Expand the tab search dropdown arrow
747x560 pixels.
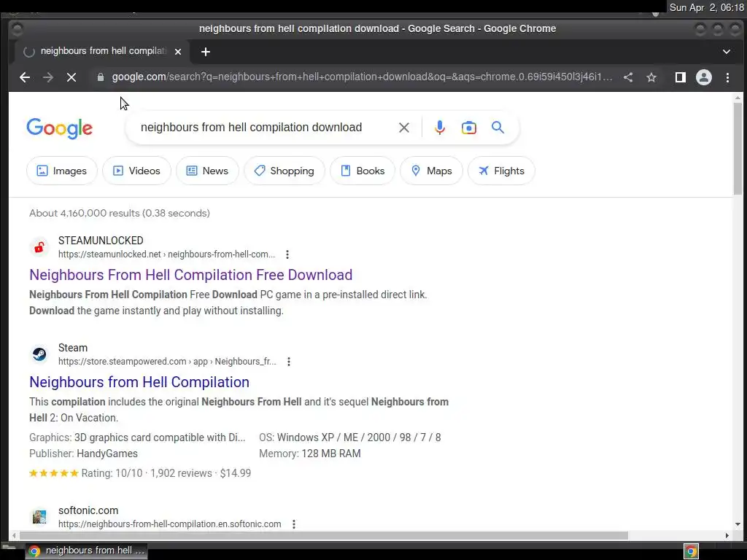point(726,52)
